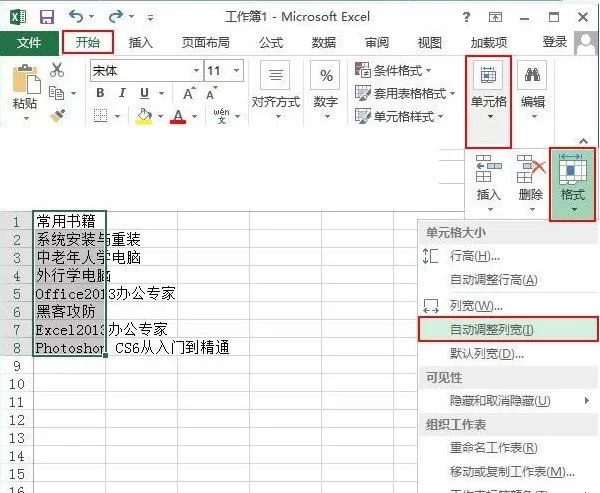Open Conditional Formatting menu
This screenshot has height=493, width=600.
click(x=394, y=70)
